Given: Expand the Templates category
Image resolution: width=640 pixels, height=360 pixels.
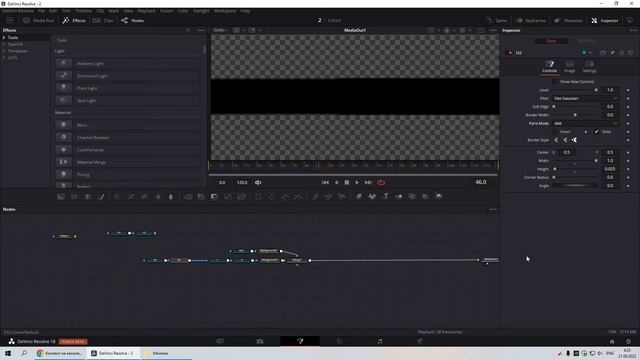Looking at the screenshot, I should [x=4, y=51].
